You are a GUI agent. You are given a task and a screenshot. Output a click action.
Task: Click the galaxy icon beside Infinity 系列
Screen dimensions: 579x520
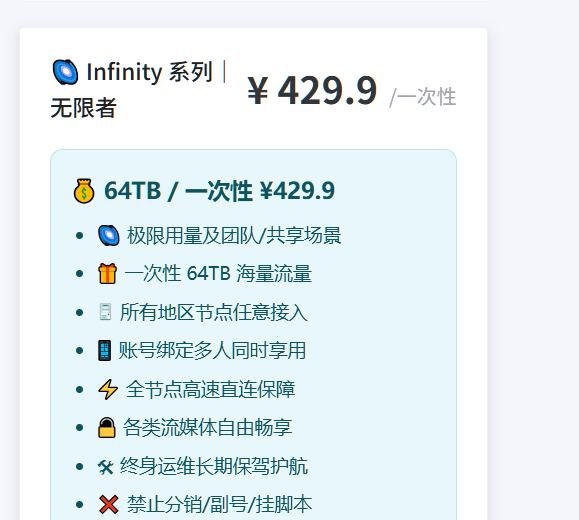point(65,72)
